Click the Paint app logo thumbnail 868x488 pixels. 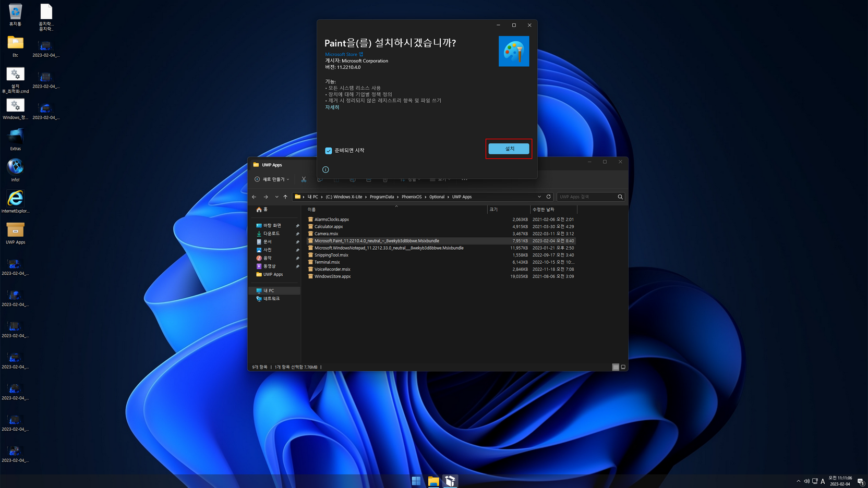coord(514,51)
